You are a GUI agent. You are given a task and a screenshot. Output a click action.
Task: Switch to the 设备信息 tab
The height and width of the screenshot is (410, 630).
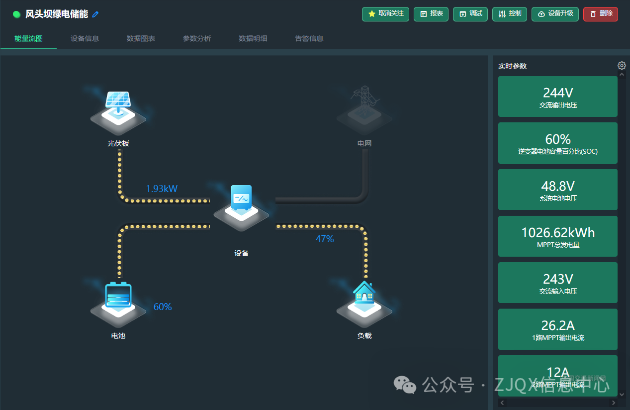pos(85,38)
